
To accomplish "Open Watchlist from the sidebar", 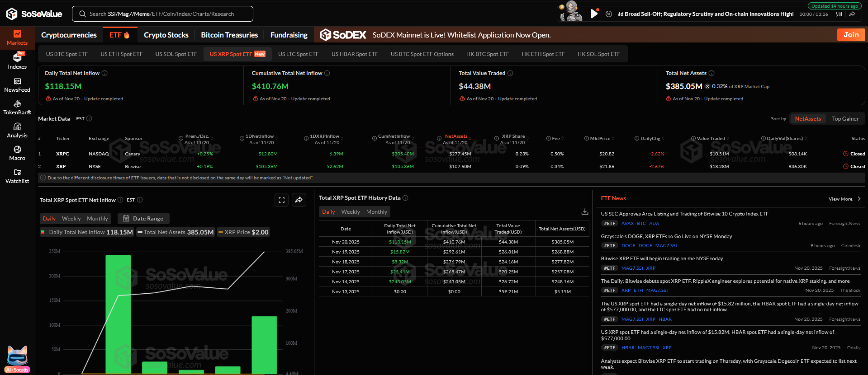I will point(17,176).
